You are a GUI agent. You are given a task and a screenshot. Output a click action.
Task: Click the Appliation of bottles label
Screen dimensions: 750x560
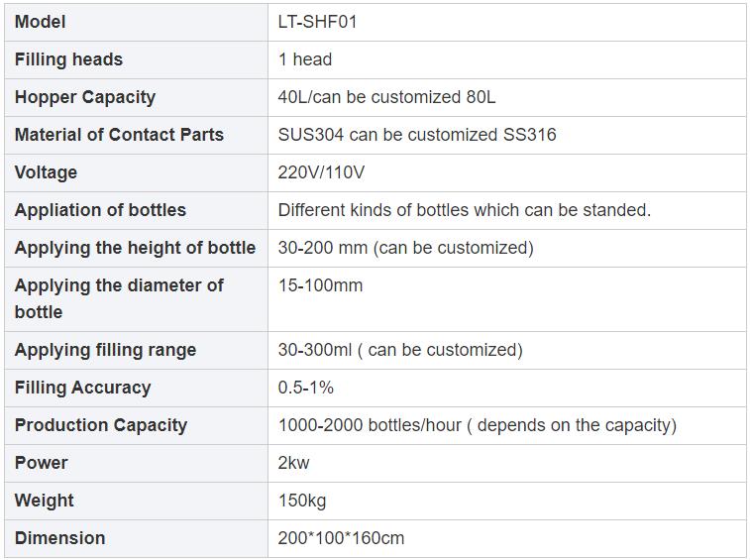pyautogui.click(x=100, y=210)
